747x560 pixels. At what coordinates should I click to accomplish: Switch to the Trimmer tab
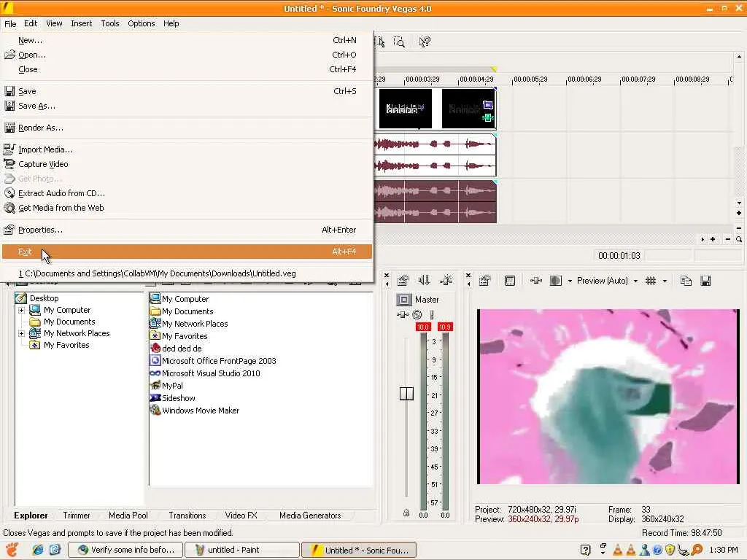pyautogui.click(x=76, y=516)
